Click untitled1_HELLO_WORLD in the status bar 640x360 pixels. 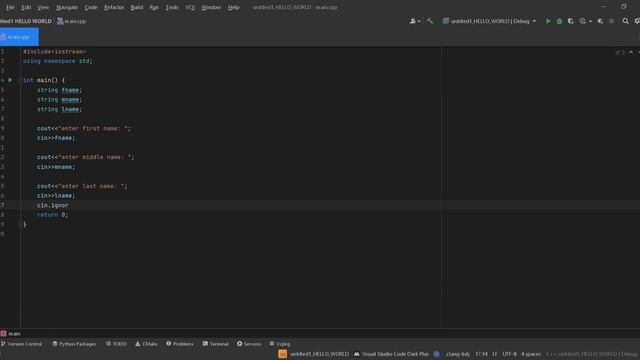pyautogui.click(x=319, y=354)
